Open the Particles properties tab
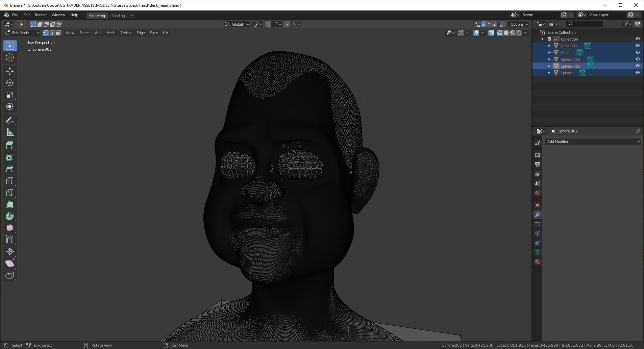Image resolution: width=644 pixels, height=349 pixels. (x=537, y=224)
